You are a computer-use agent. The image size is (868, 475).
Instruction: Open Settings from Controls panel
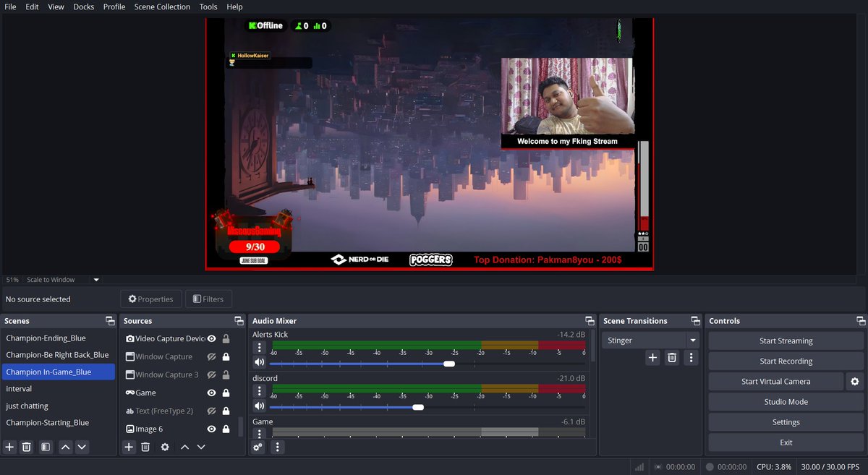coord(786,422)
